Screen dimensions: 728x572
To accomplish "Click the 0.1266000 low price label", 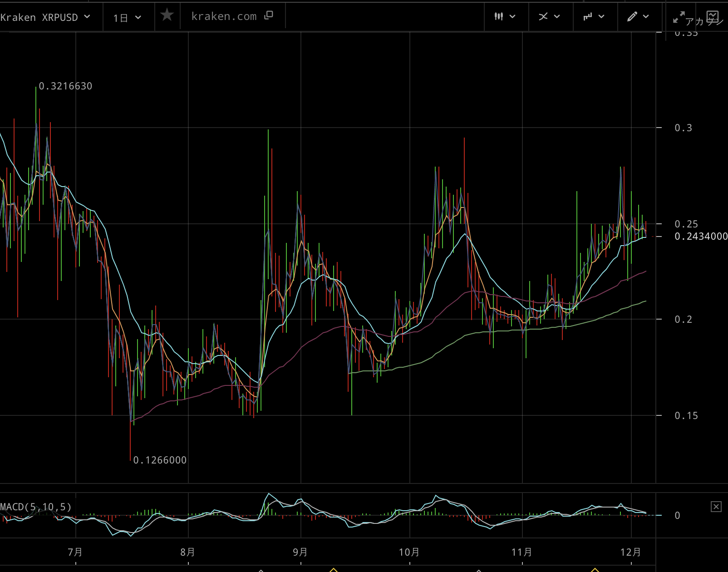I will tap(160, 460).
